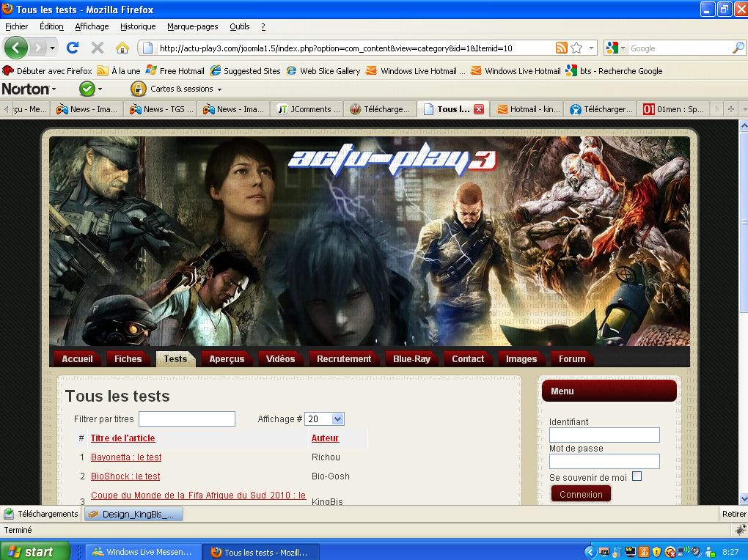Open the Historique menu
This screenshot has height=560, width=748.
(x=138, y=26)
